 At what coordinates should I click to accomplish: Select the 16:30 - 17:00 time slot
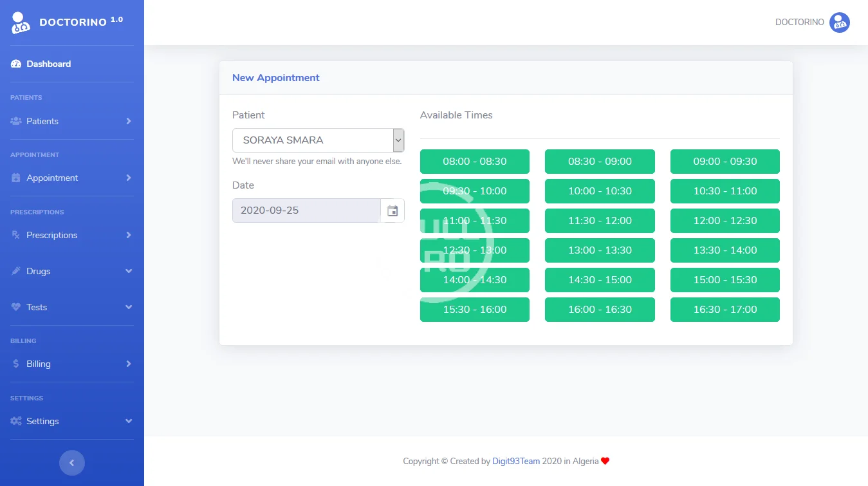[725, 310]
